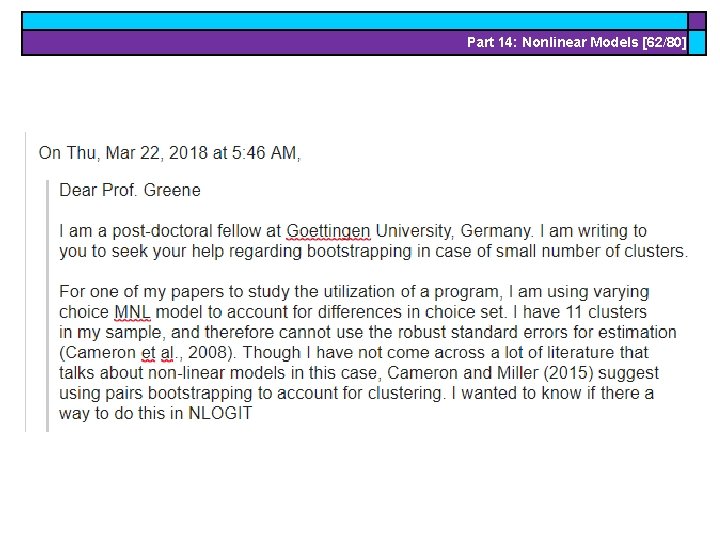Click the purple title banner
This screenshot has height=540, width=720.
pyautogui.click(x=354, y=42)
